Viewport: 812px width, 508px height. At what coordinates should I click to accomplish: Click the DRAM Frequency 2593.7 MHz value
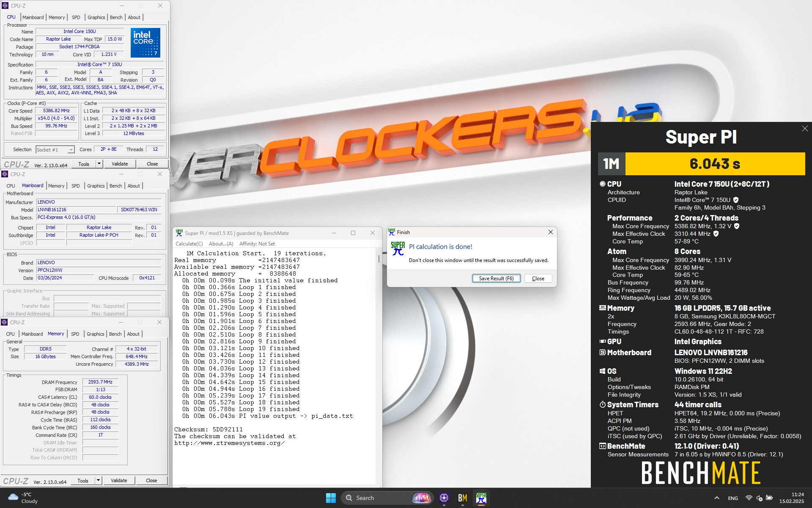100,382
